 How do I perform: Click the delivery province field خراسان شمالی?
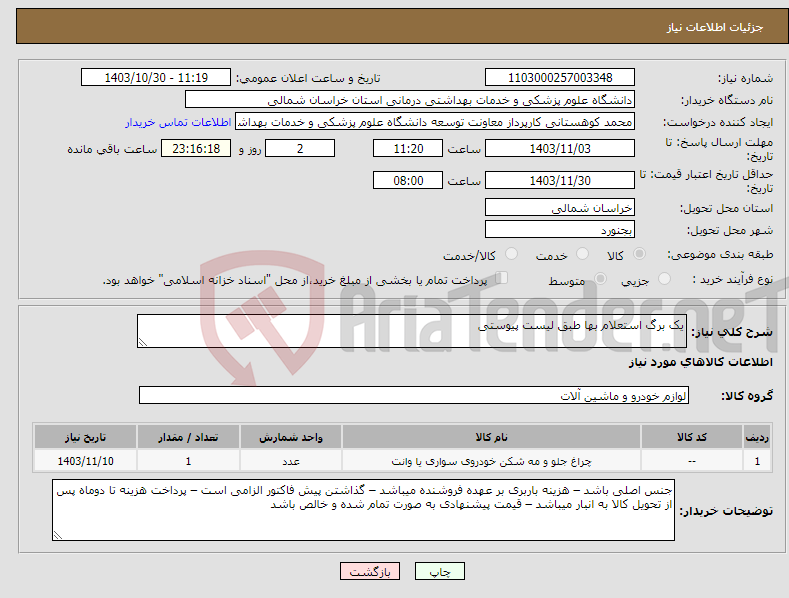(560, 207)
